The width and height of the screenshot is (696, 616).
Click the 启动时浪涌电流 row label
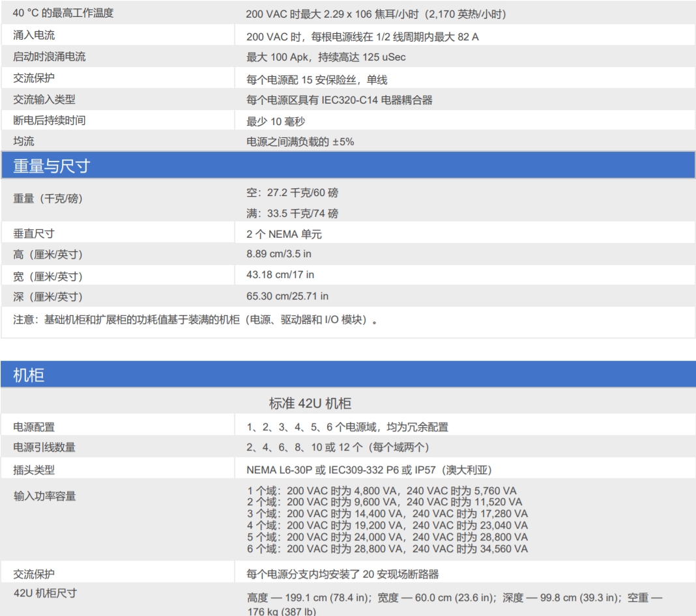(49, 57)
